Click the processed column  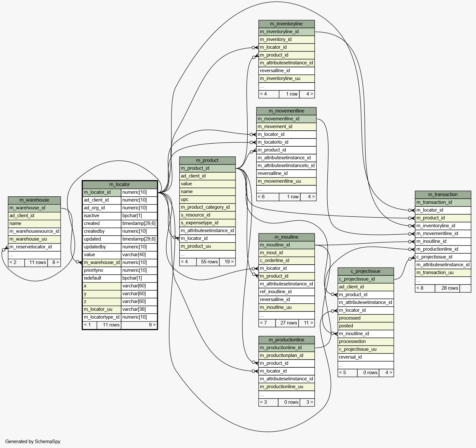tap(366, 318)
